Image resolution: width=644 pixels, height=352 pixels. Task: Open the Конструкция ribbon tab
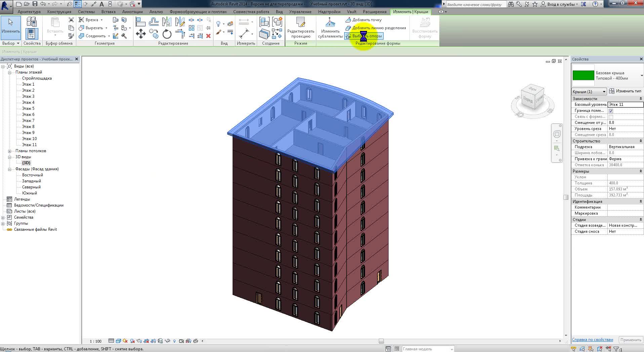tap(59, 12)
